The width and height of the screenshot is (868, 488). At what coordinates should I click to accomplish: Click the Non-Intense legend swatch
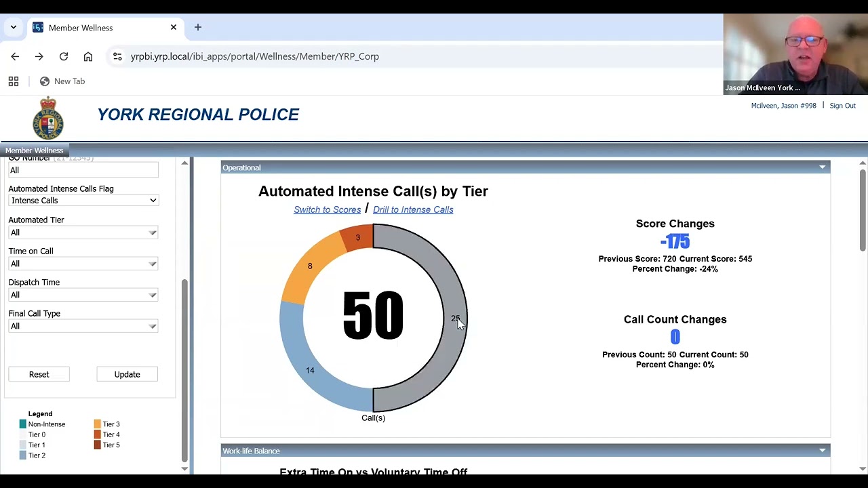(23, 424)
